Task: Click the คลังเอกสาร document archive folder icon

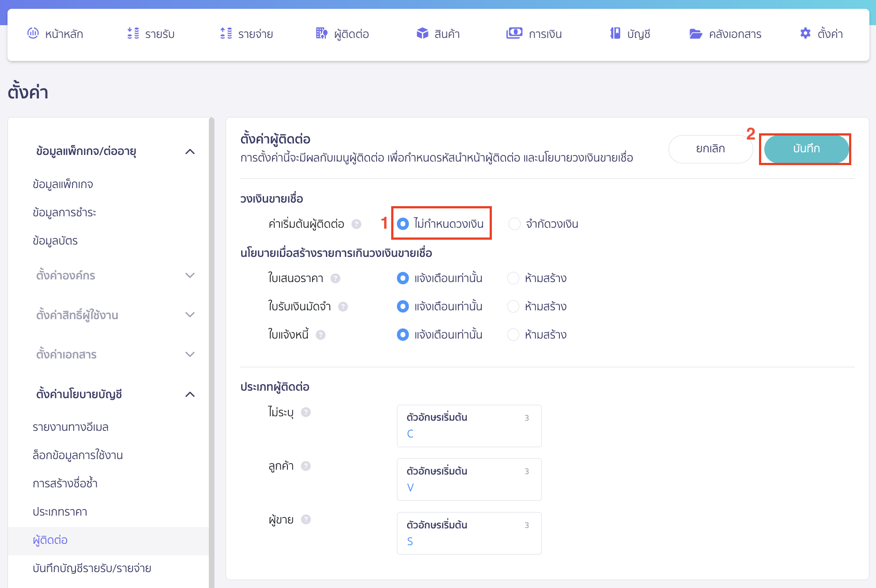Action: [x=696, y=34]
